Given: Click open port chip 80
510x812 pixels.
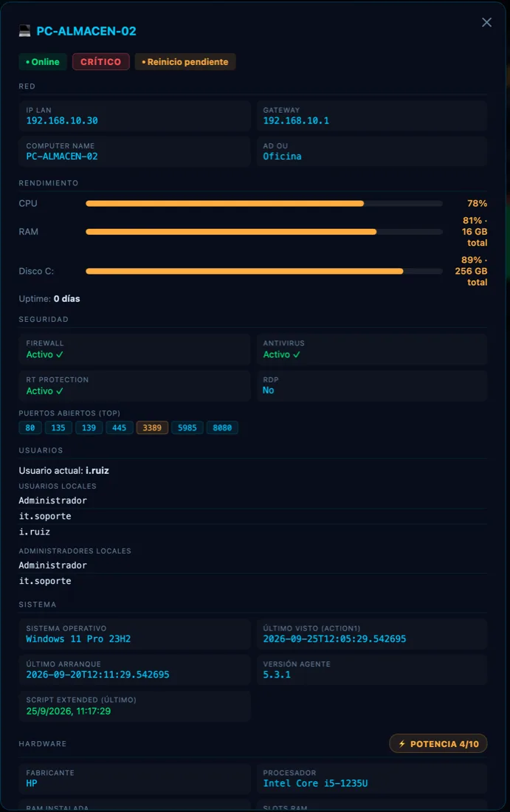Looking at the screenshot, I should coord(30,427).
